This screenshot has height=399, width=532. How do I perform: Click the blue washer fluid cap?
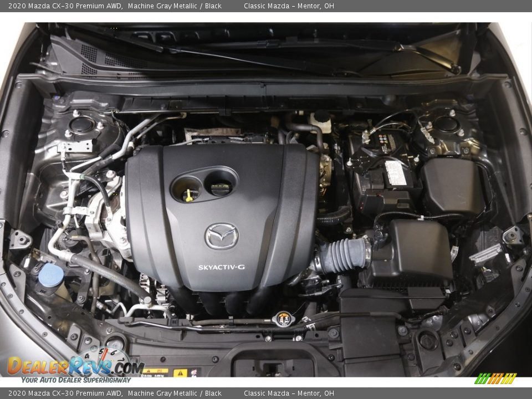51,274
